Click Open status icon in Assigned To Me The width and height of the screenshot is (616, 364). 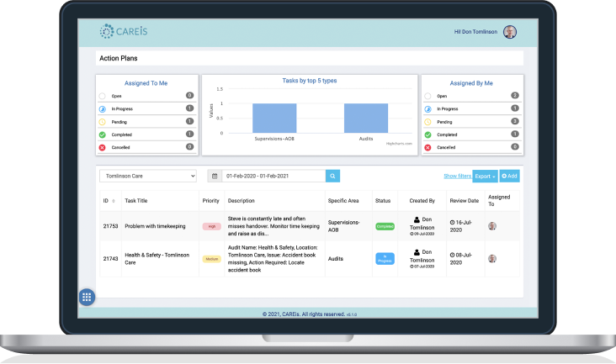pyautogui.click(x=102, y=96)
